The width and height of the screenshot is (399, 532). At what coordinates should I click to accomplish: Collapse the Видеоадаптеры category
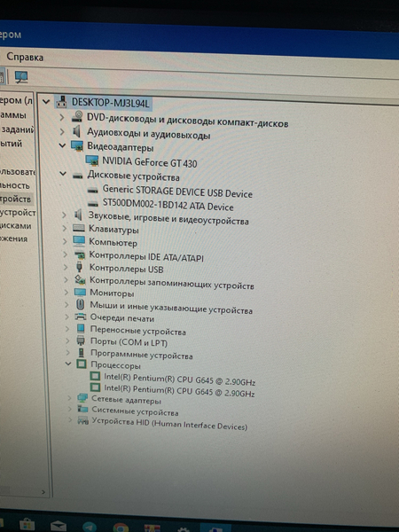coord(62,145)
